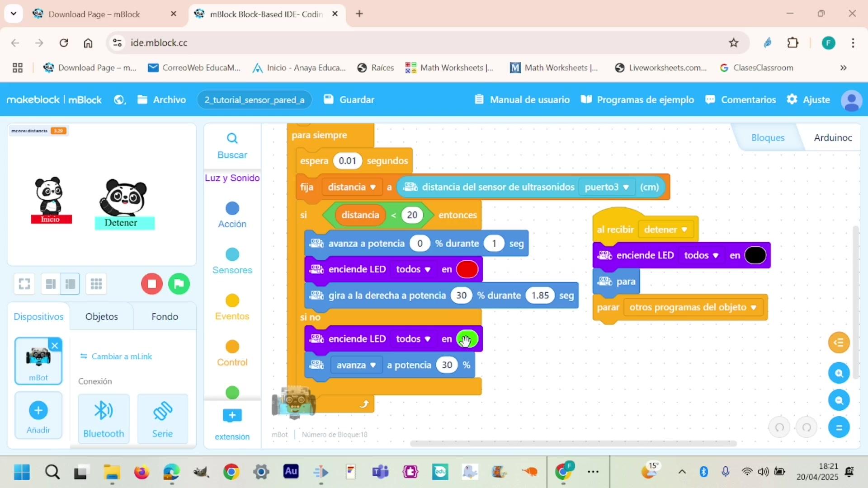Open the detener message dropdown
The width and height of the screenshot is (868, 488).
(665, 230)
